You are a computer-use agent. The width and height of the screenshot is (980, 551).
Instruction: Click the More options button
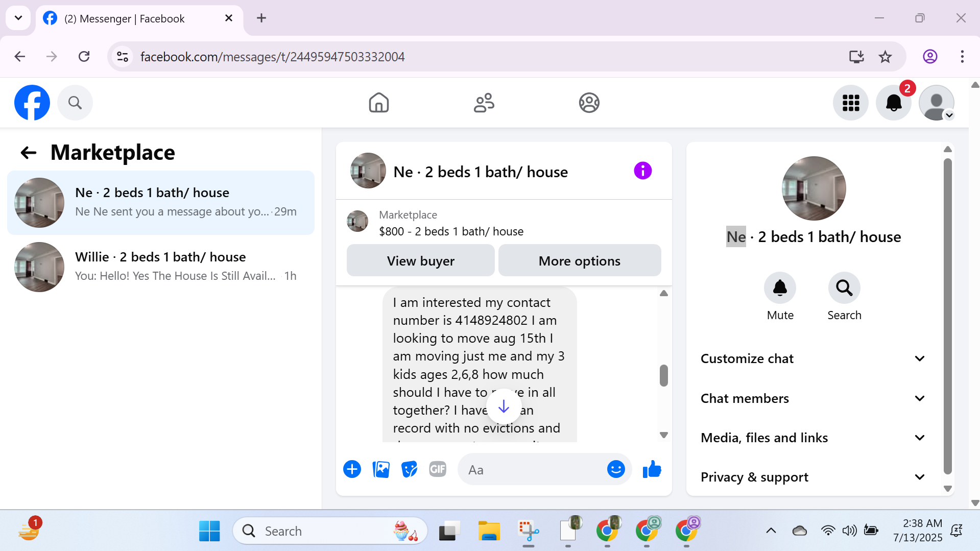point(580,260)
